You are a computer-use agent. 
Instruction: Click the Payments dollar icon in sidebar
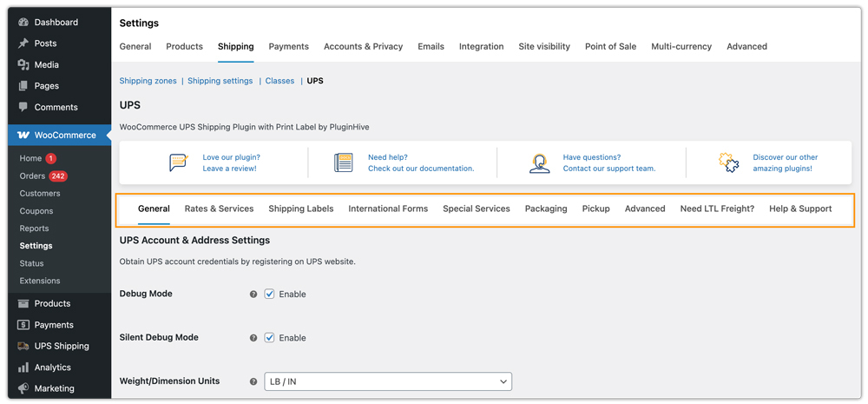pos(23,325)
